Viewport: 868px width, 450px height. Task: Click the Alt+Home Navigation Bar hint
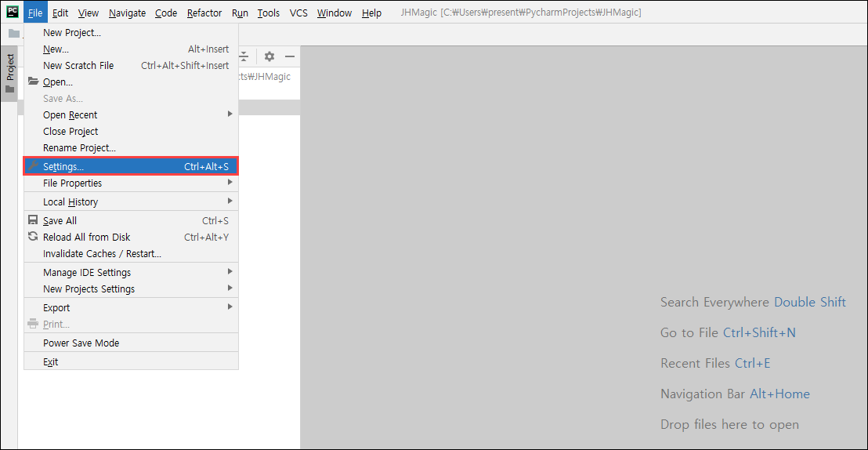click(780, 394)
